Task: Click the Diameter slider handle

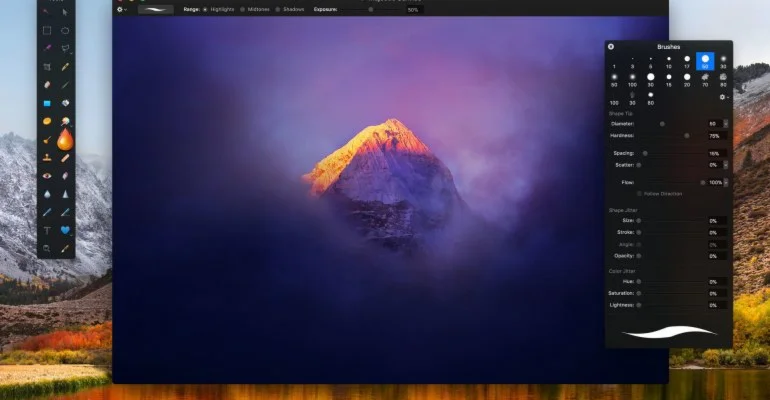Action: (662, 124)
